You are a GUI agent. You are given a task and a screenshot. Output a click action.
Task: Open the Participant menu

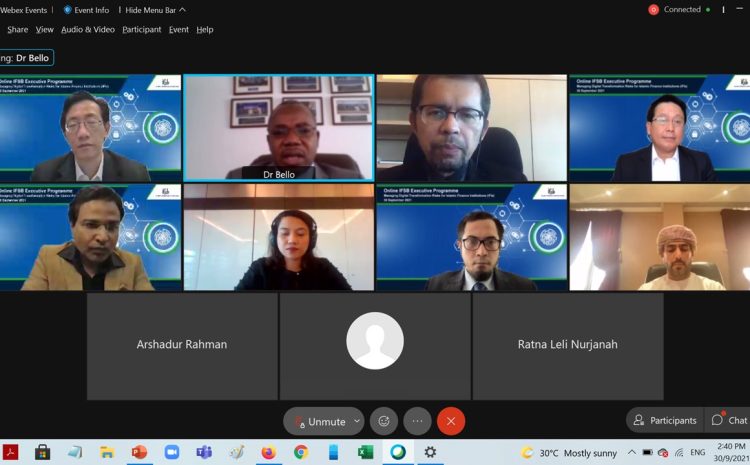[x=142, y=30]
